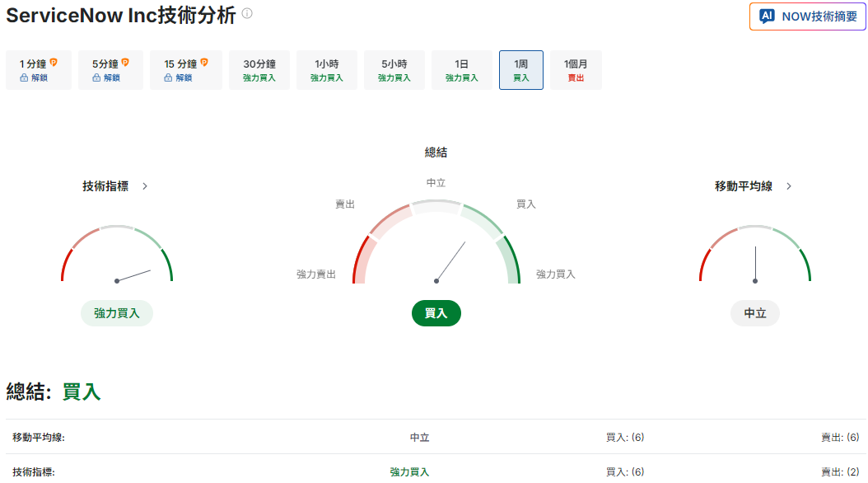Click the 買入 label on summary gauge
Screen dimensions: 868x483
526,204
